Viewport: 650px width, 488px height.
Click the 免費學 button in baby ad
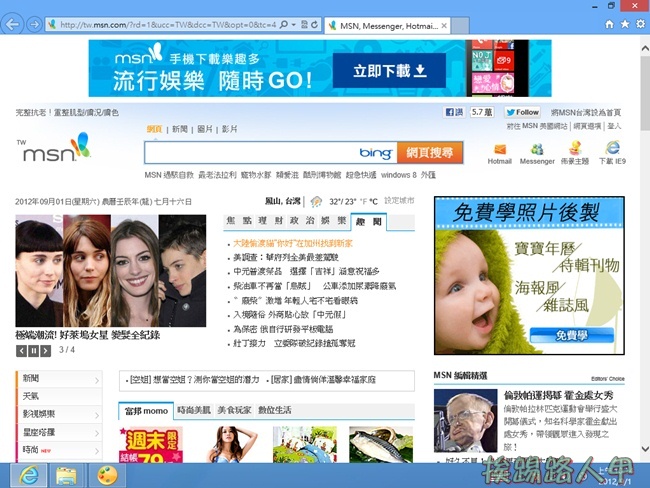click(572, 335)
